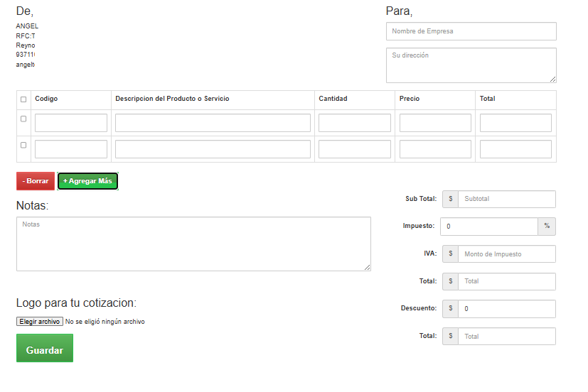
Task: Click the Su dirección text area
Action: coord(471,65)
